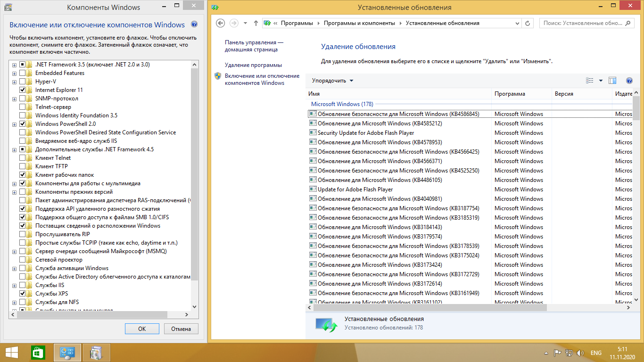Open the Store app on the taskbar
The height and width of the screenshot is (362, 644).
pos(38,352)
